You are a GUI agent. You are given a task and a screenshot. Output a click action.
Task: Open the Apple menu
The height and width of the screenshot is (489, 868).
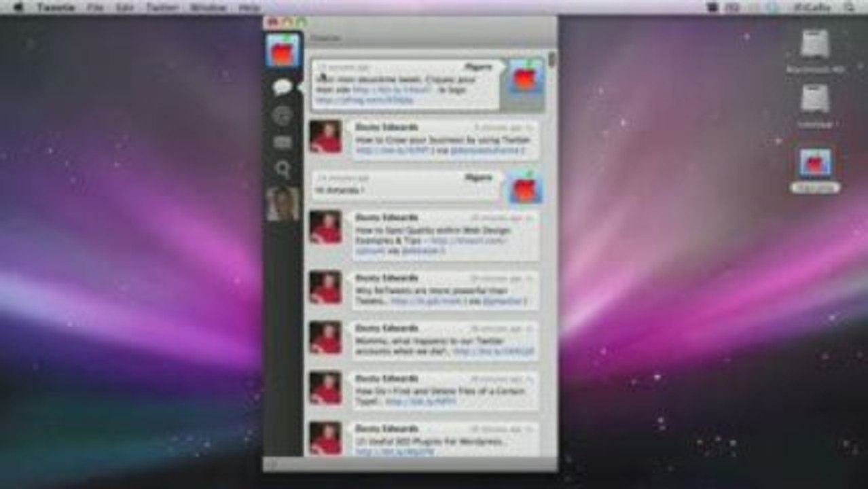pos(18,7)
